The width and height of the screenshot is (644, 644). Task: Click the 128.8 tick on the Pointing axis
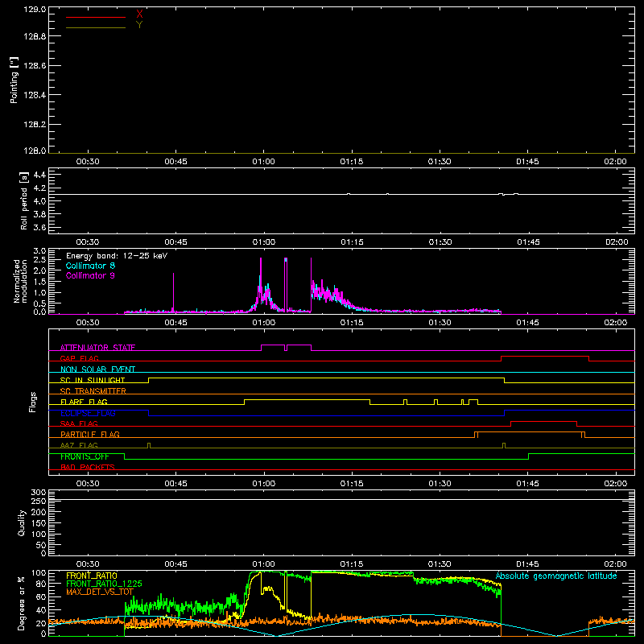tap(35, 36)
